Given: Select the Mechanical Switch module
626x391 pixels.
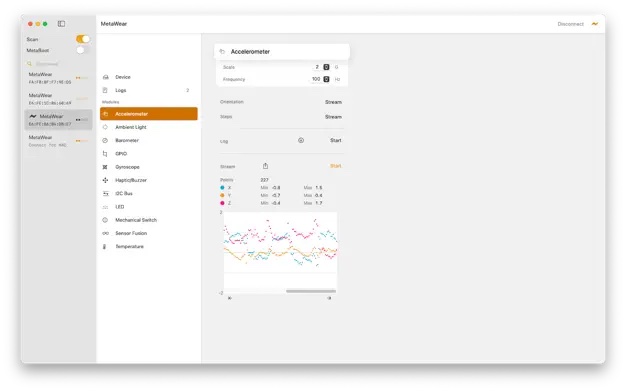Looking at the screenshot, I should pyautogui.click(x=149, y=220).
